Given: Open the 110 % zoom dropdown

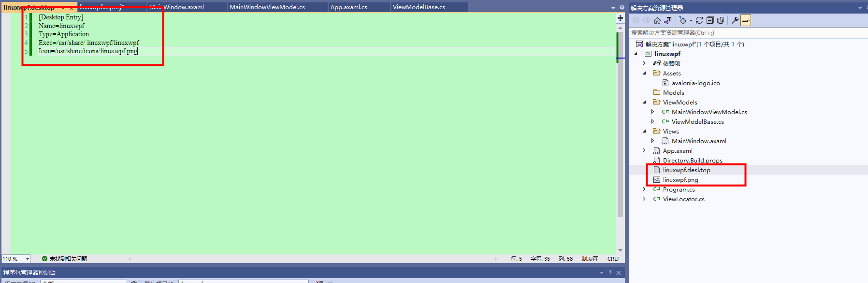Looking at the screenshot, I should [x=28, y=259].
